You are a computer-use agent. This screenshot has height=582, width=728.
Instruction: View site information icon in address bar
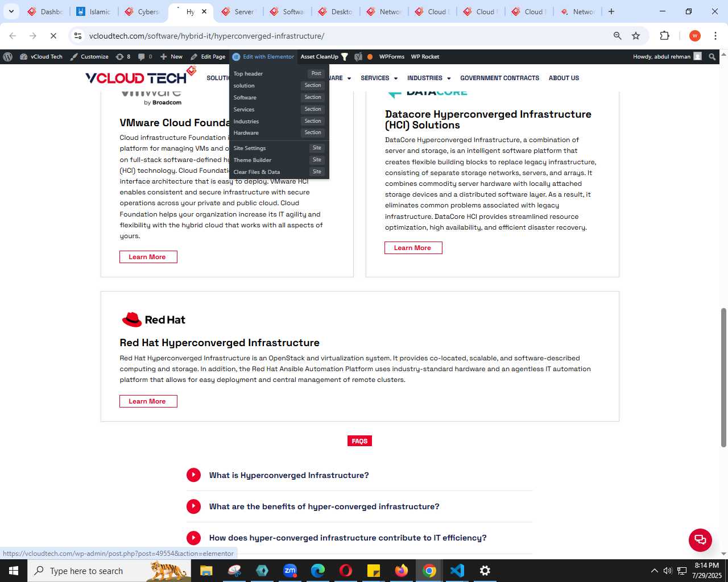point(78,36)
